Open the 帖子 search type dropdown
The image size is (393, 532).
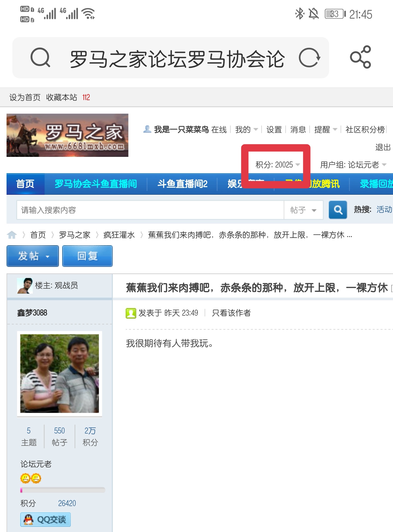click(x=303, y=210)
